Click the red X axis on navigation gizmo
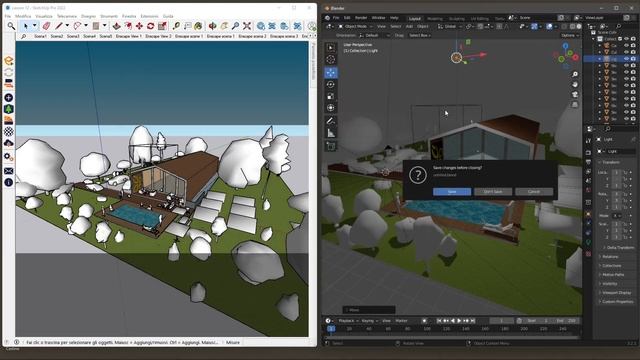Screen dimensions: 640x360 [x=576, y=58]
